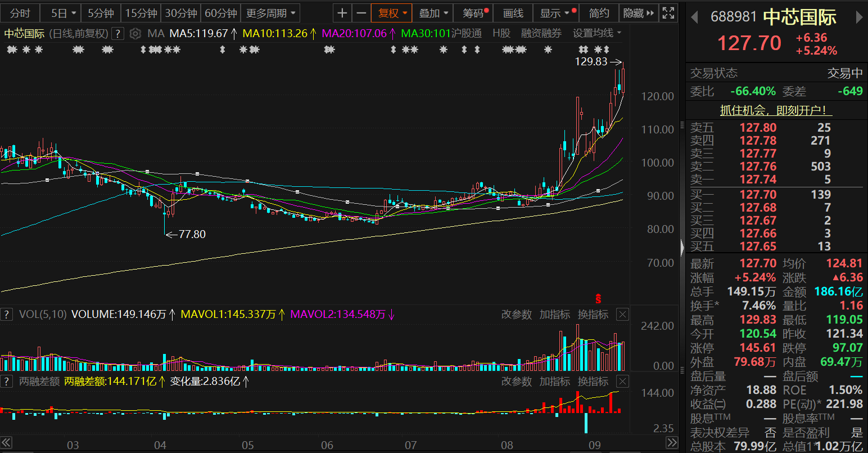Open the MA settings gear icon
The width and height of the screenshot is (868, 453).
tap(135, 34)
